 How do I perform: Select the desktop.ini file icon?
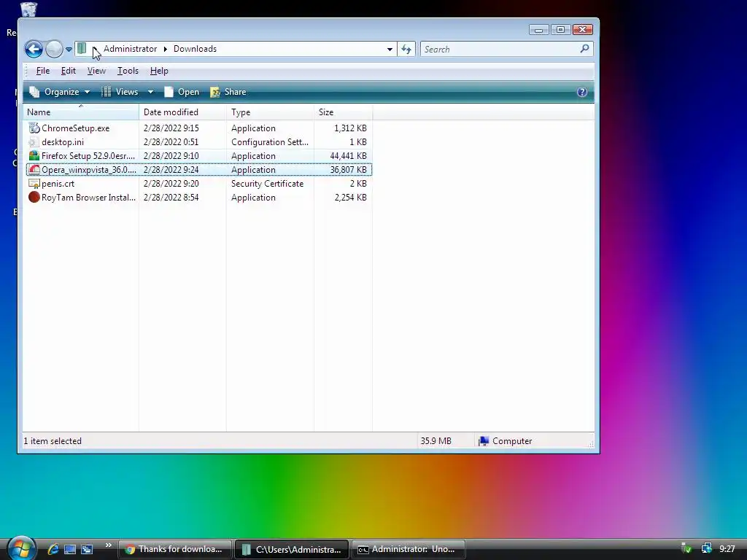(x=34, y=142)
